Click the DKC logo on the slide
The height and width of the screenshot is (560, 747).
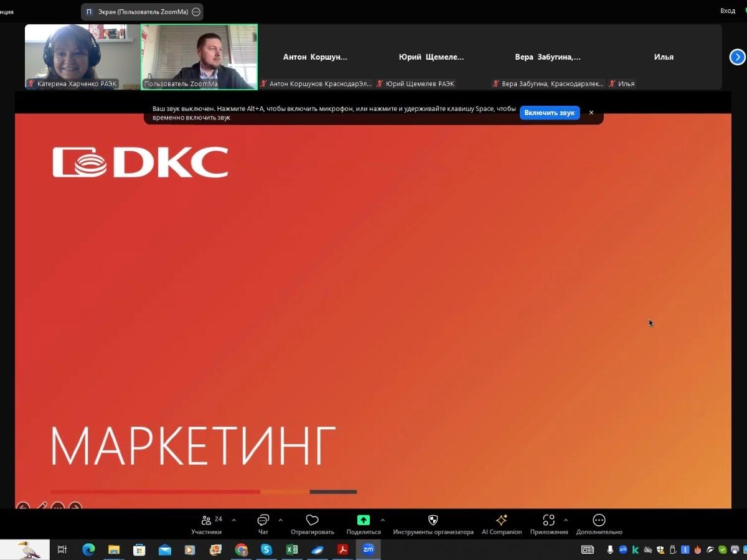coord(141,162)
